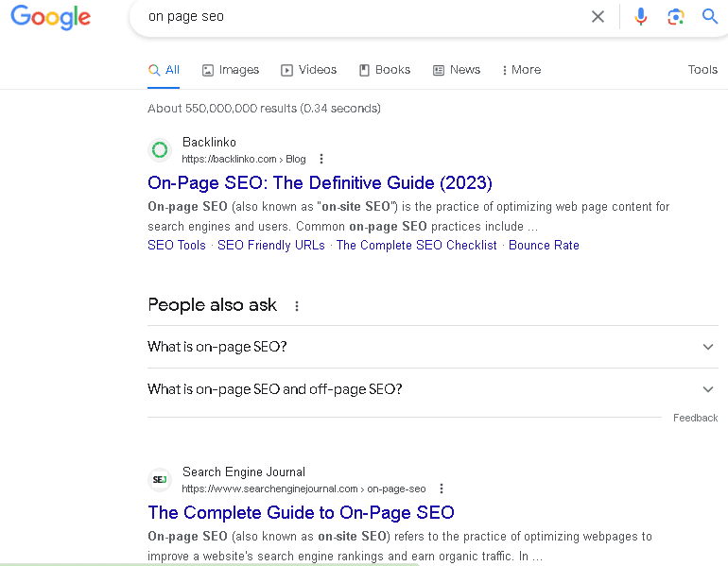Open three-dot menu beside People also ask
The width and height of the screenshot is (728, 566).
click(x=297, y=306)
